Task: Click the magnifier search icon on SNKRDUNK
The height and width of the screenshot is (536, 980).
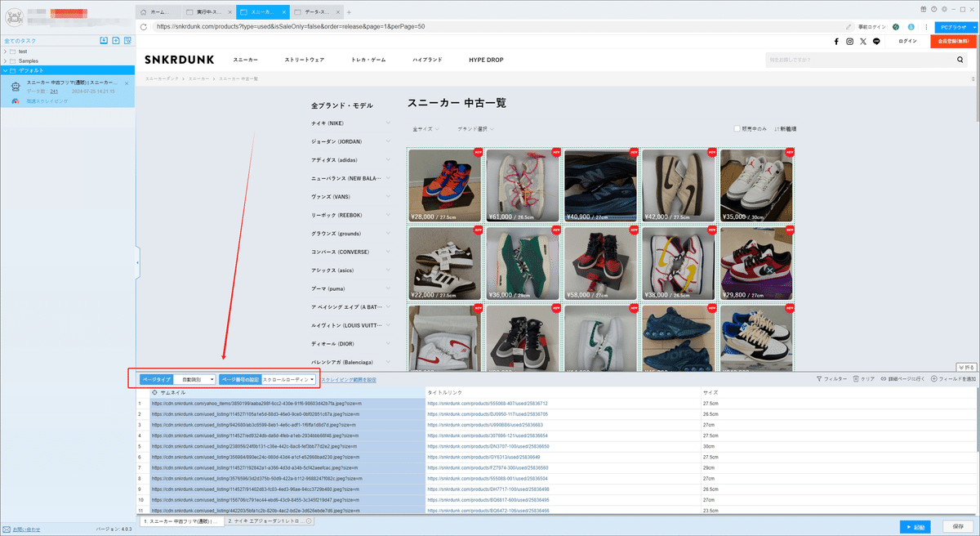Action: 960,60
